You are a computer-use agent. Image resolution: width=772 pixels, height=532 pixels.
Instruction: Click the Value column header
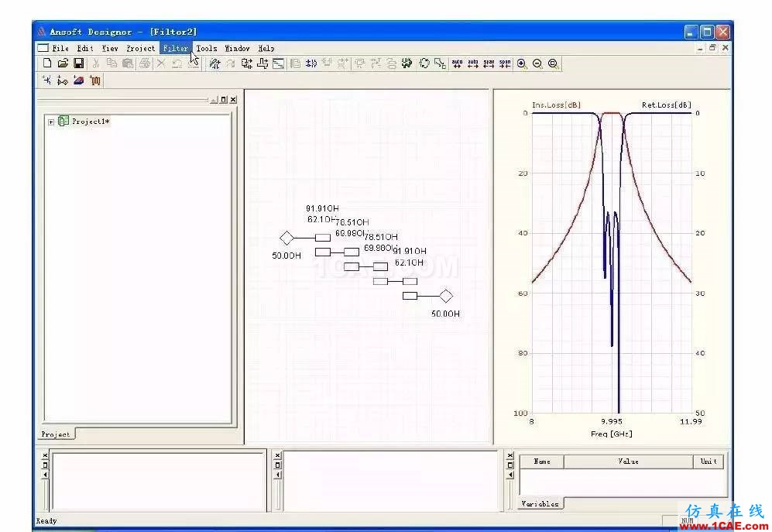[628, 462]
